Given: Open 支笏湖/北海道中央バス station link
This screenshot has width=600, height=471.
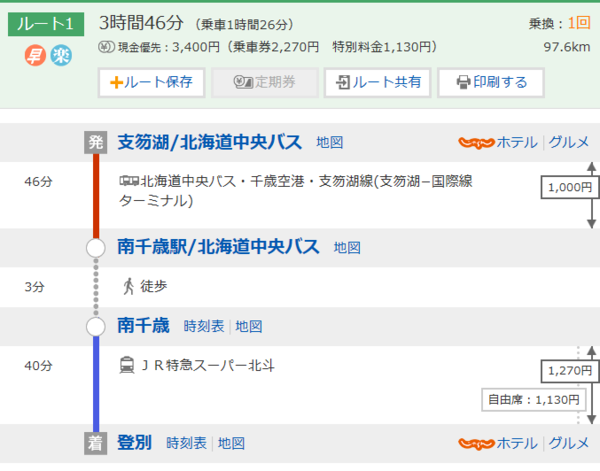Looking at the screenshot, I should tap(211, 142).
